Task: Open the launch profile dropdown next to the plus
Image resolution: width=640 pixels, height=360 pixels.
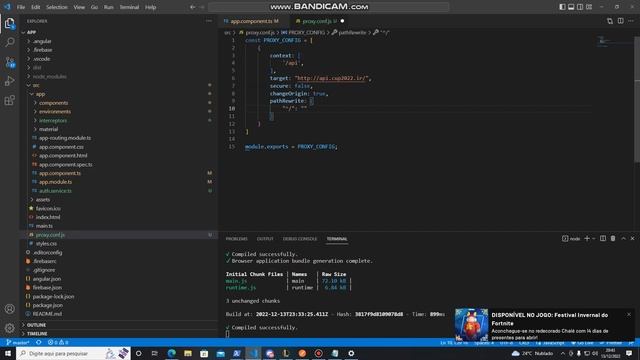Action: 593,238
